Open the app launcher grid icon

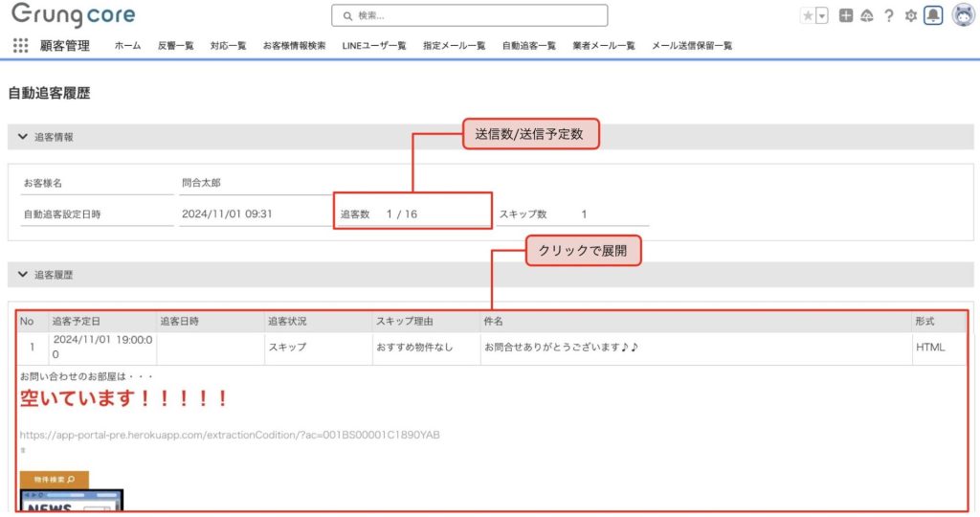pyautogui.click(x=20, y=45)
